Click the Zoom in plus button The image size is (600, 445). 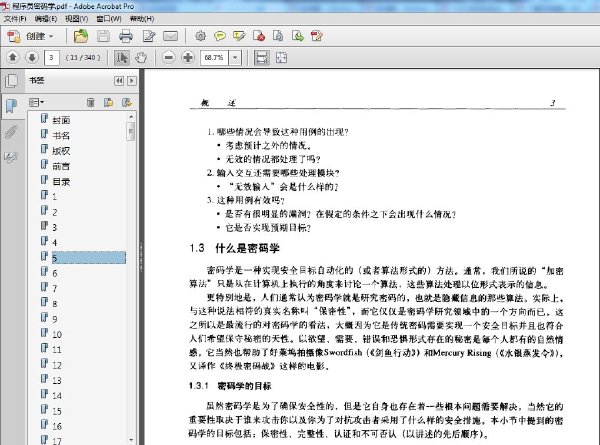(188, 58)
